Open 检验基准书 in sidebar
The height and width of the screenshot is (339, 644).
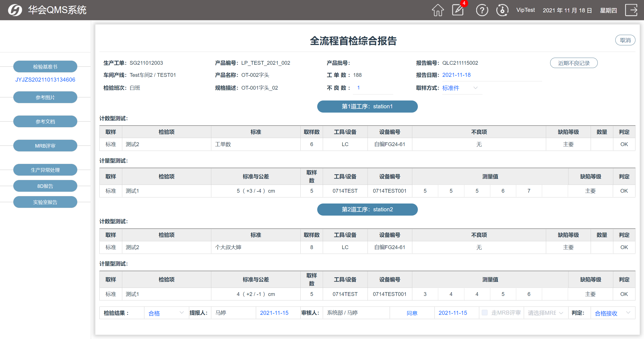[45, 66]
